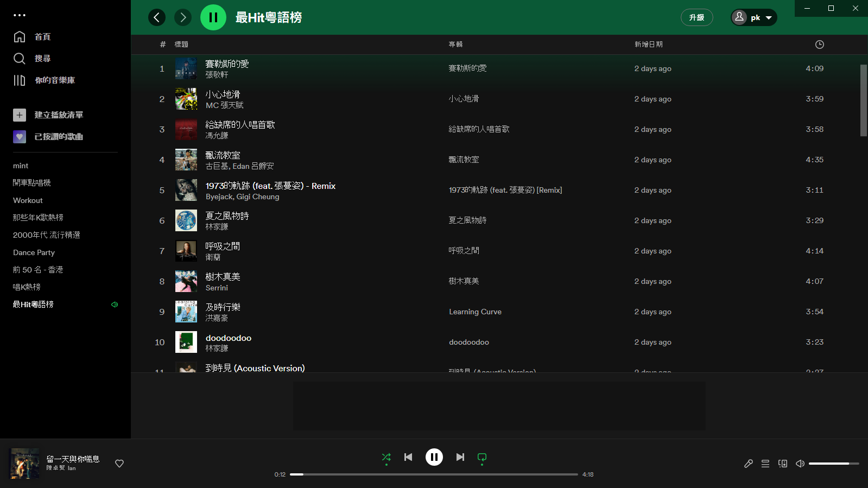This screenshot has height=488, width=868.
Task: Open artist Byejack link
Action: pos(219,197)
